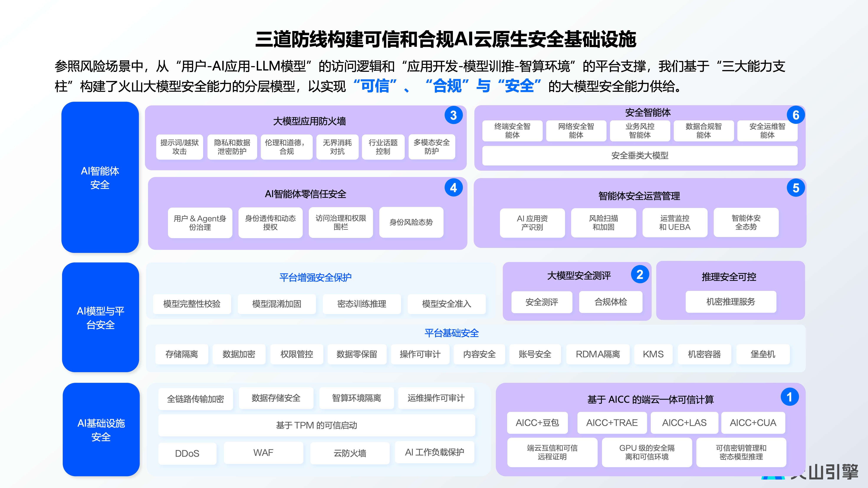Click the "堡垒机" box
This screenshot has height=488, width=868.
[x=763, y=354]
